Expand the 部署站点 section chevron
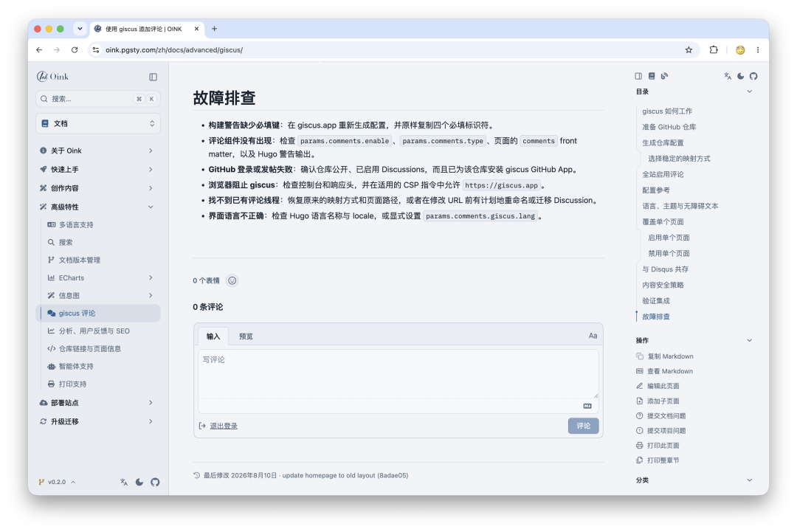The height and width of the screenshot is (532, 797). click(151, 402)
